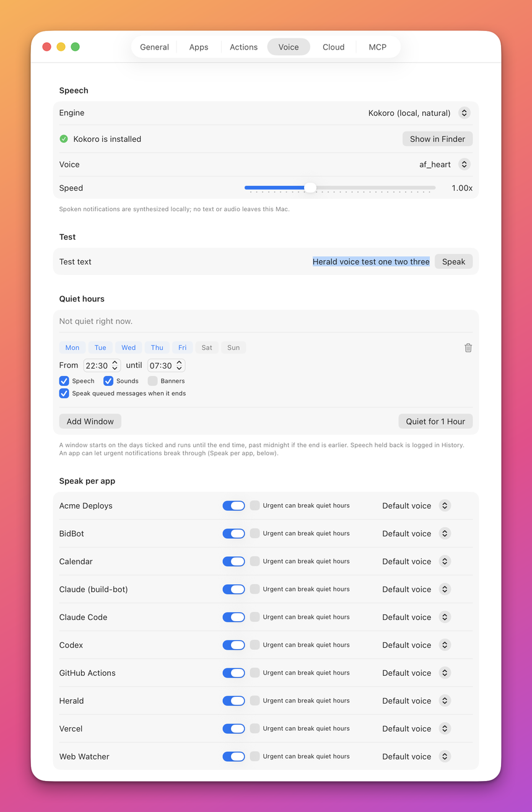Enable Sun in quiet hours days
532x812 pixels.
233,347
